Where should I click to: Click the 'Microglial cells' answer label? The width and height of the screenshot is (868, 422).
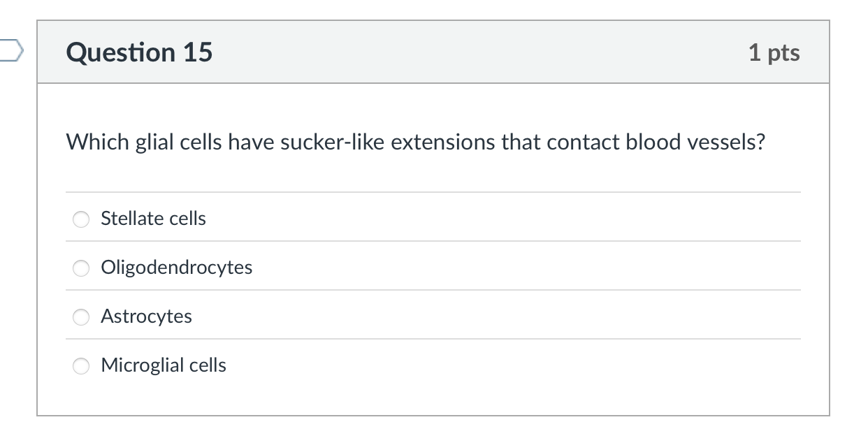[x=164, y=365]
